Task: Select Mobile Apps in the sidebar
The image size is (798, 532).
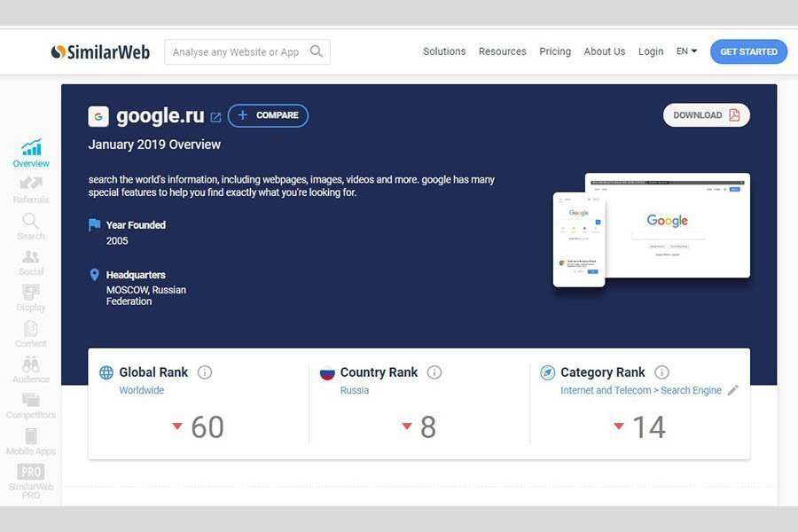Action: [31, 442]
